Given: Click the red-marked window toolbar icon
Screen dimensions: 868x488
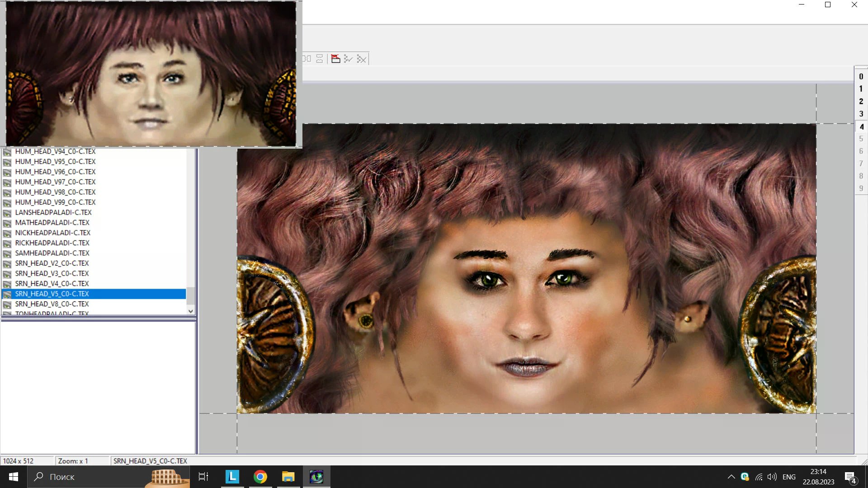Looking at the screenshot, I should (335, 59).
